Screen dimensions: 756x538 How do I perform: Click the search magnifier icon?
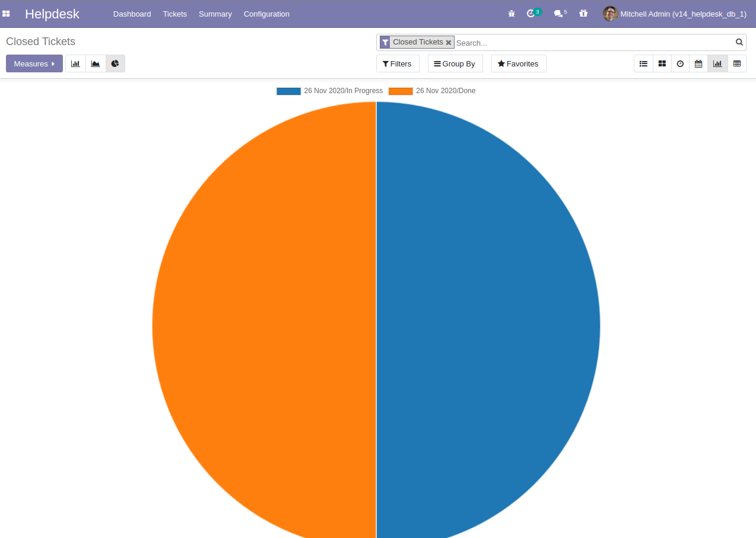pyautogui.click(x=739, y=42)
